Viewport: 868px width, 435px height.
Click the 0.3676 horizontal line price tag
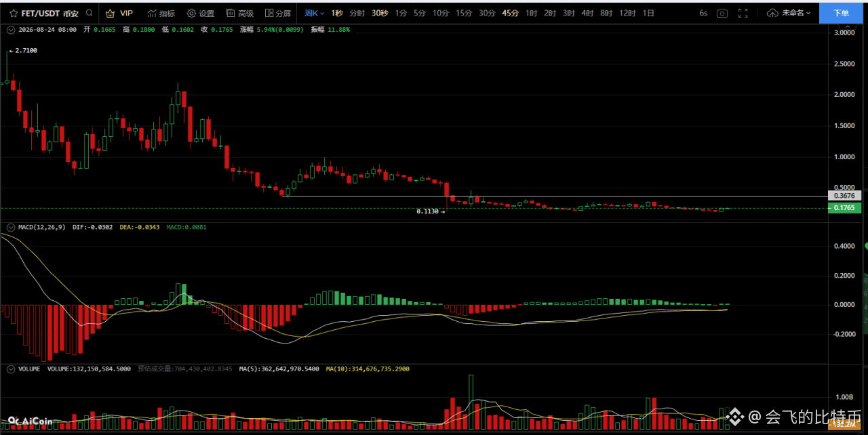(846, 196)
